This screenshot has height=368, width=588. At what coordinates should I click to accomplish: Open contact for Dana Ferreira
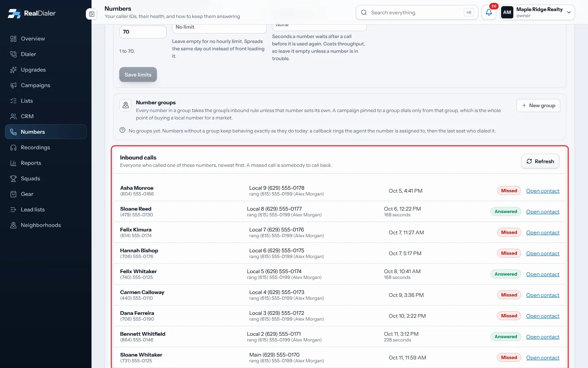[x=543, y=316]
